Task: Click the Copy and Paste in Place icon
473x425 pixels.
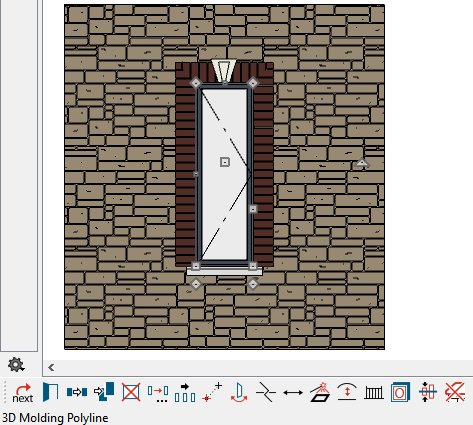Action: (104, 392)
